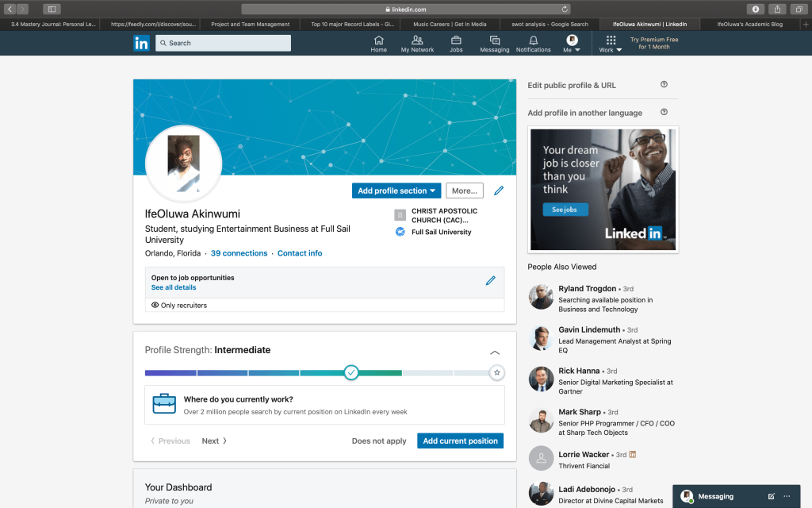Open the Work apps grid dropdown

[610, 44]
